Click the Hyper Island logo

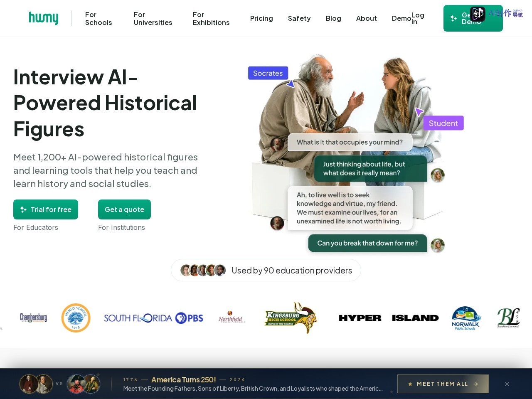click(389, 318)
